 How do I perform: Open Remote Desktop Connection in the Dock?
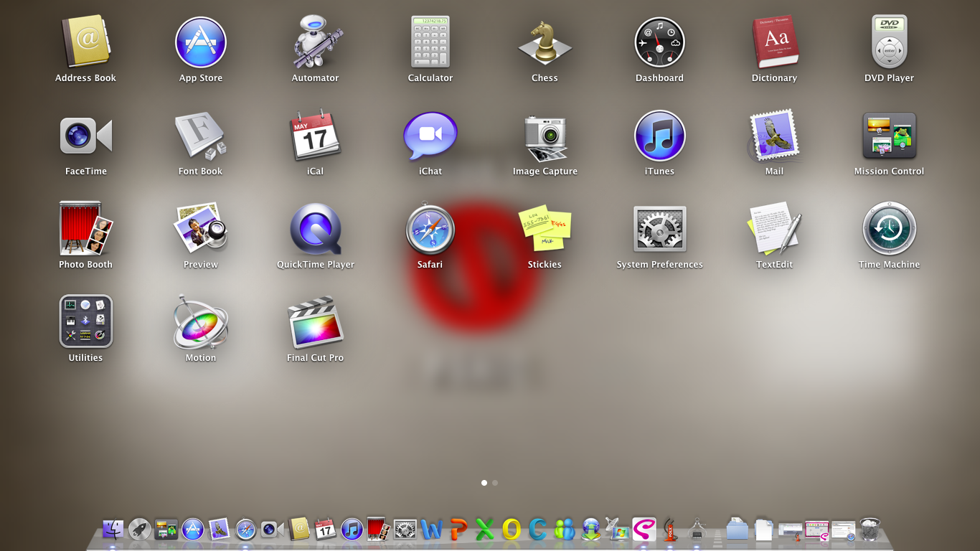617,529
